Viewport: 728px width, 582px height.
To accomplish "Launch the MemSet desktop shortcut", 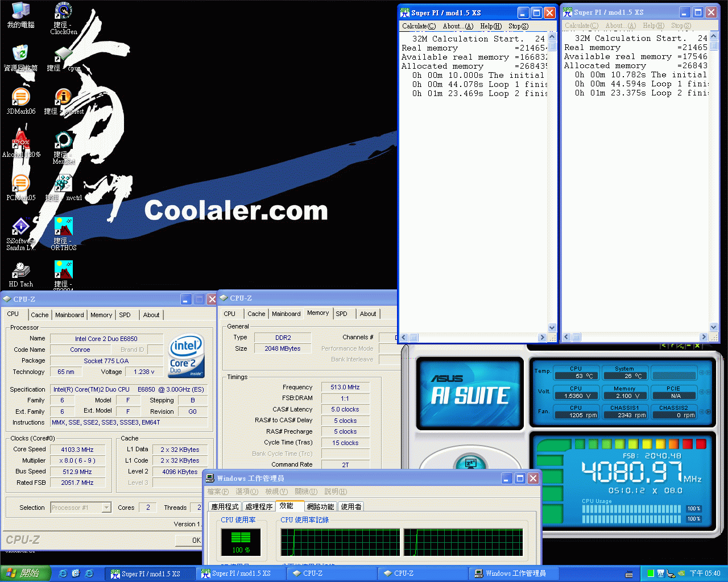I will point(64,148).
